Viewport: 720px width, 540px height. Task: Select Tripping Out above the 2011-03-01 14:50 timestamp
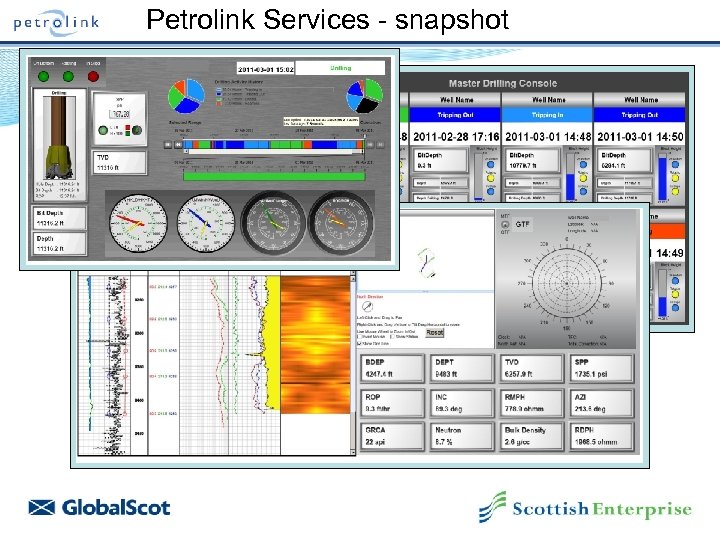639,115
